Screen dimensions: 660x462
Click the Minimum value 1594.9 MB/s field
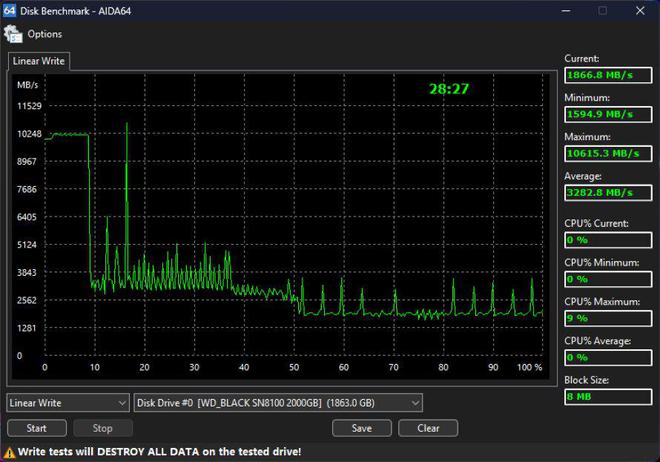(608, 114)
